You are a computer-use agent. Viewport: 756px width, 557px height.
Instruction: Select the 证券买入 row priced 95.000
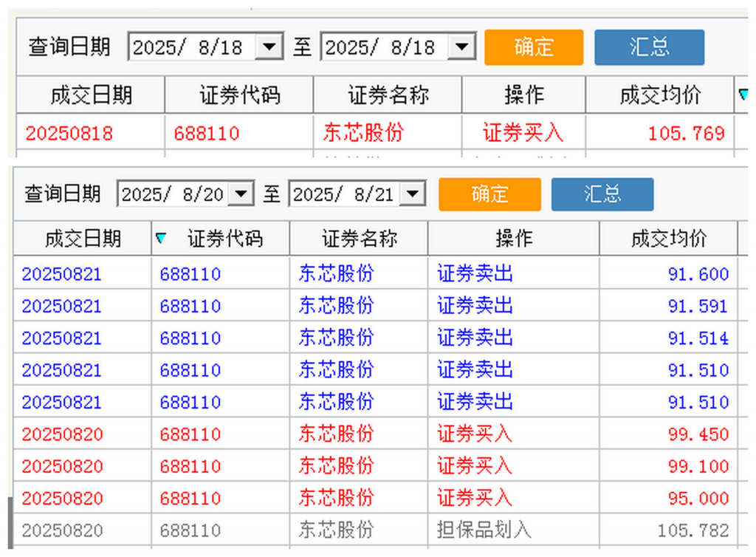[369, 498]
